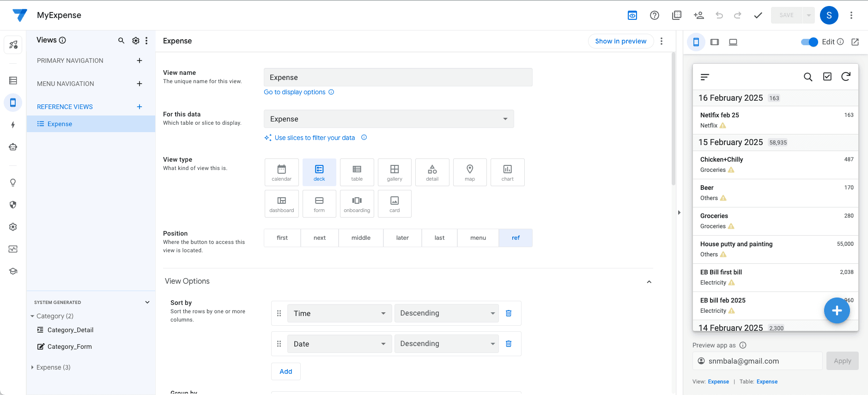Viewport: 868px width, 395px height.
Task: Click the Apply button for preview user
Action: [843, 361]
